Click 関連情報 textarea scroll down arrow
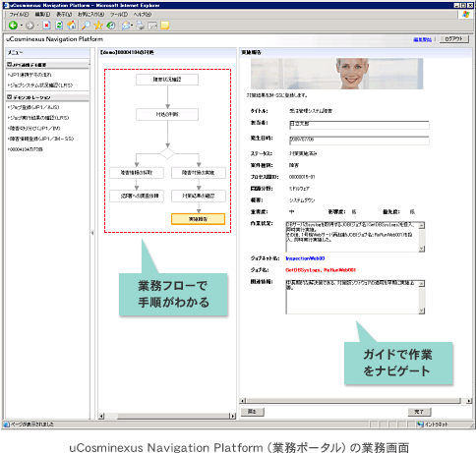Viewport: 476px width, 453px height. pyautogui.click(x=422, y=311)
